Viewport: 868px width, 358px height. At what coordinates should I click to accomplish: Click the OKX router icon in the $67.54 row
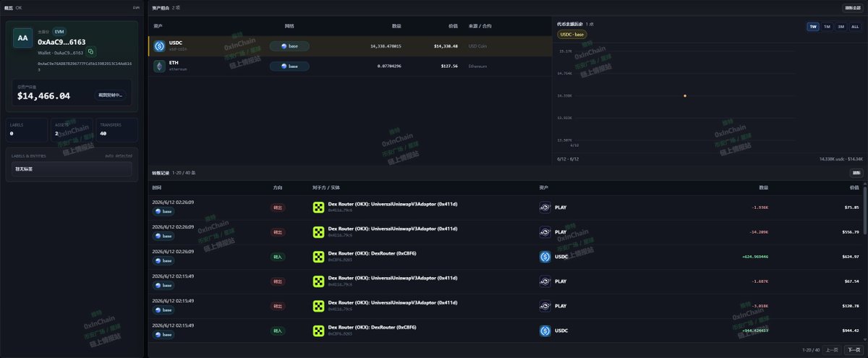[x=318, y=281]
